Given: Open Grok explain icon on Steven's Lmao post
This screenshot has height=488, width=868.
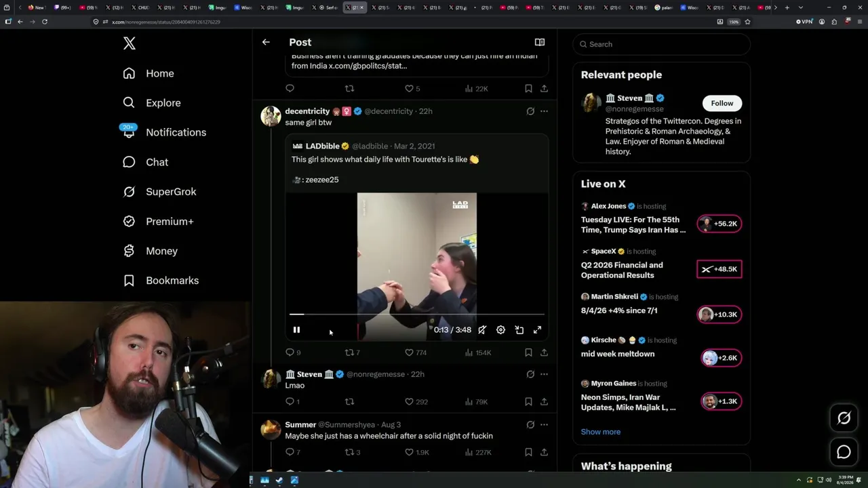Looking at the screenshot, I should pos(530,374).
